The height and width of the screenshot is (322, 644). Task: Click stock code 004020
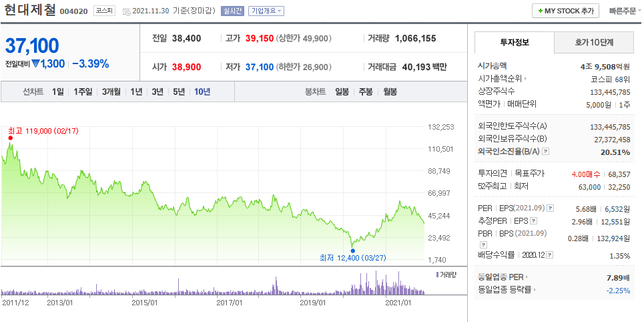[x=74, y=11]
